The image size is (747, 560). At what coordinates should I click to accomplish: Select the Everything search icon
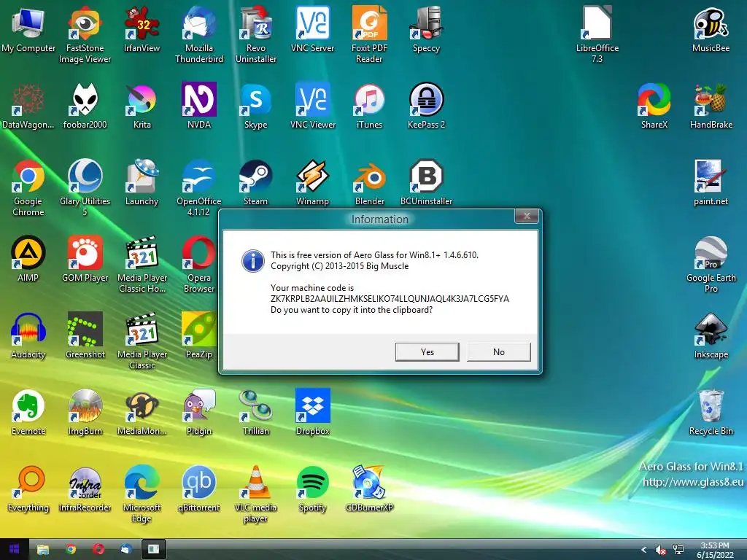point(28,489)
